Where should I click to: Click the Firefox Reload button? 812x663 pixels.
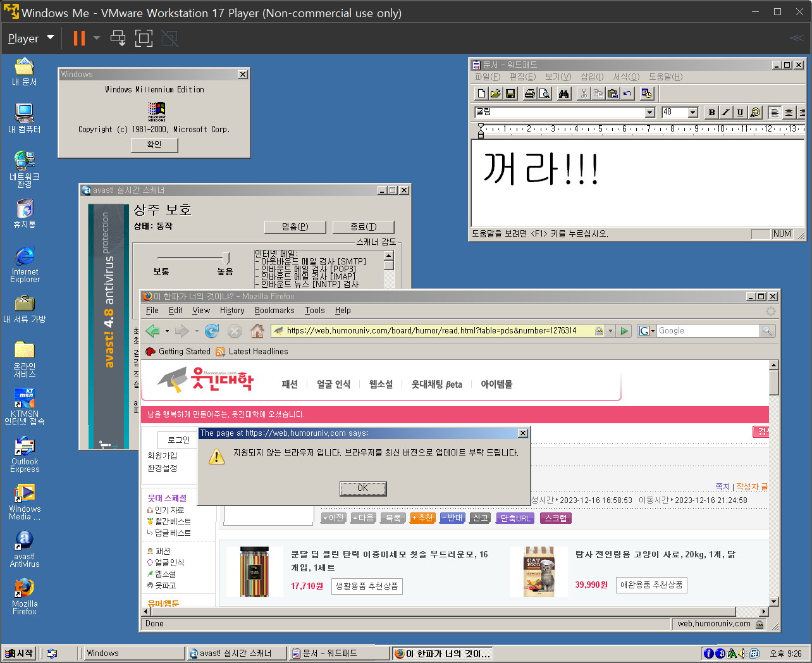[212, 331]
